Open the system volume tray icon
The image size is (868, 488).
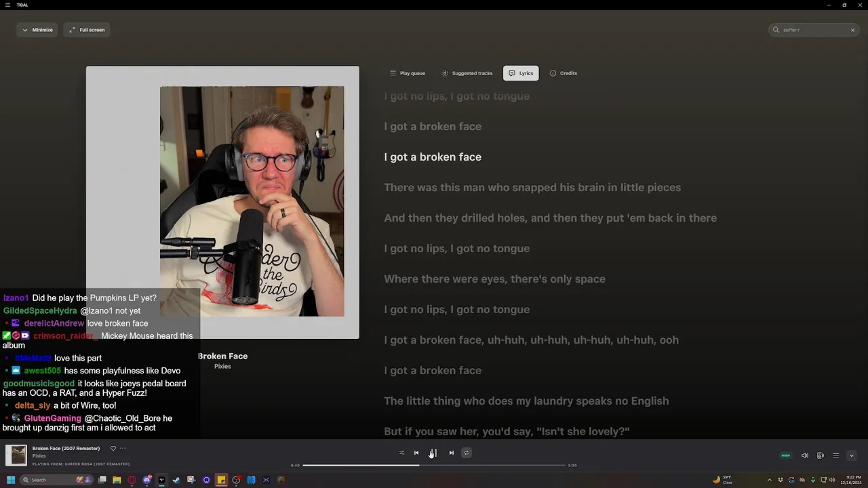[x=832, y=480]
